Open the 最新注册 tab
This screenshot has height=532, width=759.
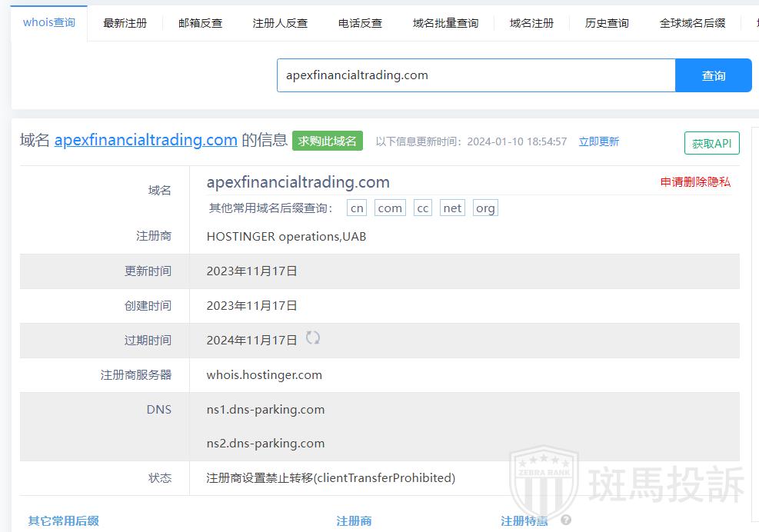125,23
